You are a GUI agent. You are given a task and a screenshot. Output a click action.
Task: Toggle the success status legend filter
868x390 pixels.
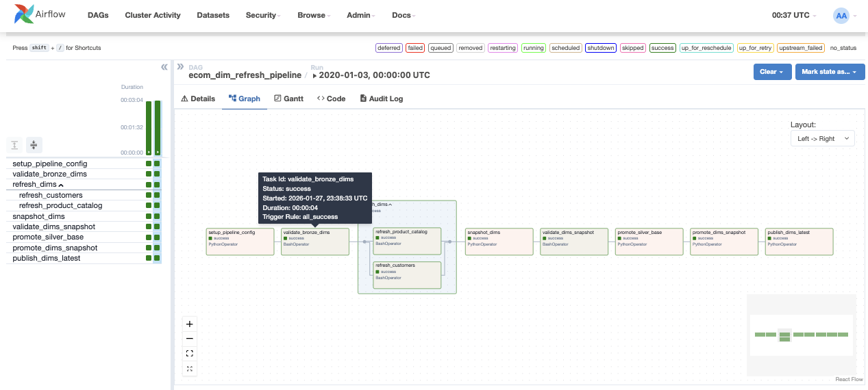662,48
